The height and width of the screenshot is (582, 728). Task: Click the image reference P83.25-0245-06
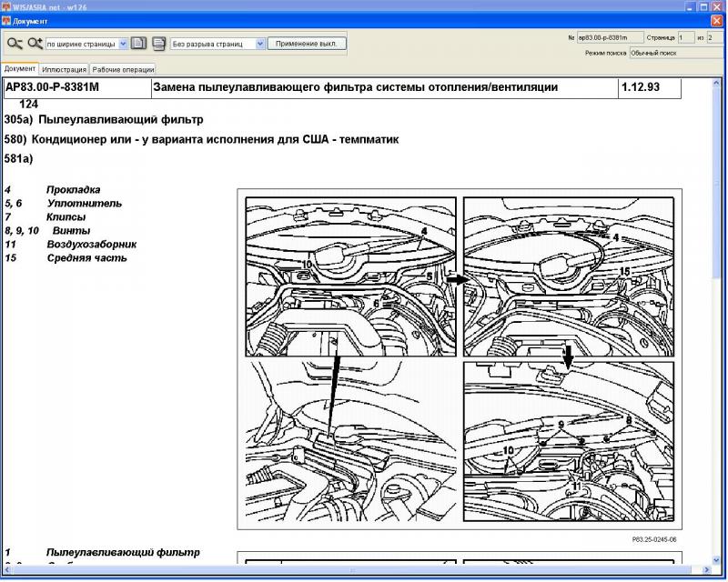coord(653,539)
